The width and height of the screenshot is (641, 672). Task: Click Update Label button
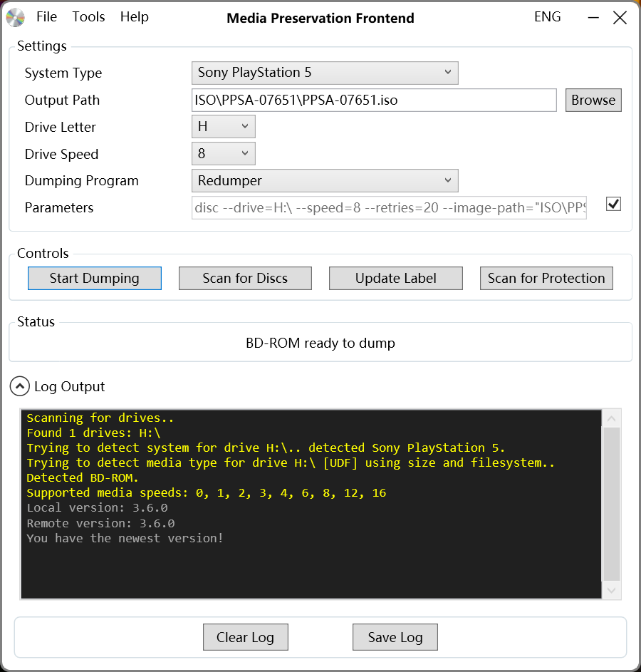pyautogui.click(x=396, y=278)
